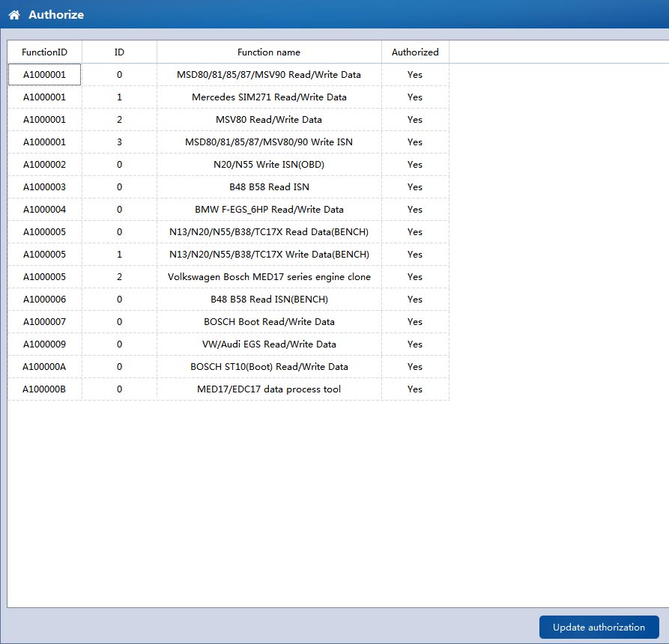669x644 pixels.
Task: Click the MED17/EDC17 data process tool row
Action: pyautogui.click(x=269, y=389)
